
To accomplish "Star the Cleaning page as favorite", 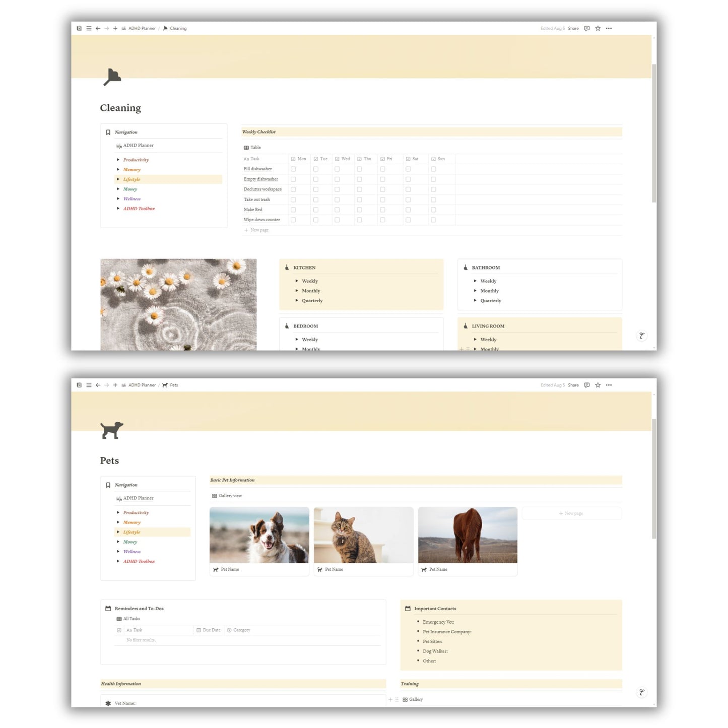I will pos(598,29).
